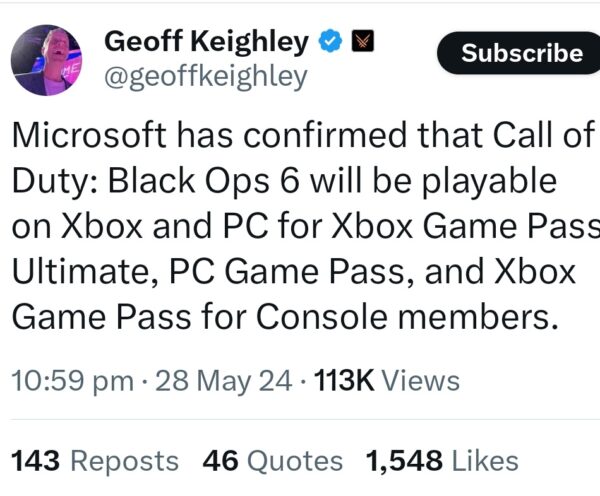View the 113K Views analytics
This screenshot has width=600, height=496.
pos(386,380)
